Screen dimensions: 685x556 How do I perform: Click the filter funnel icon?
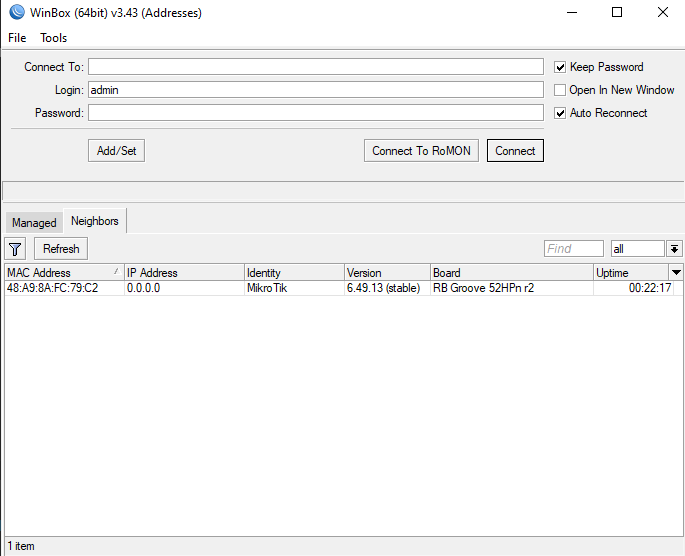point(16,249)
